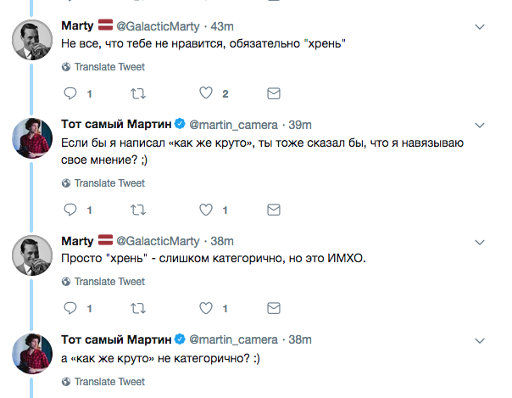512x398 pixels.
Task: Retweet martin_camera's 39m tweet
Action: tap(138, 210)
